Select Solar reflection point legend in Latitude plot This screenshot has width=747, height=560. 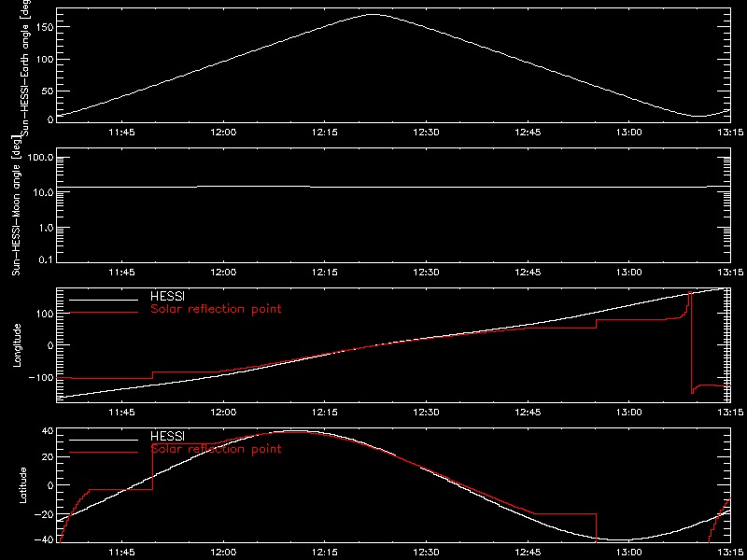216,449
